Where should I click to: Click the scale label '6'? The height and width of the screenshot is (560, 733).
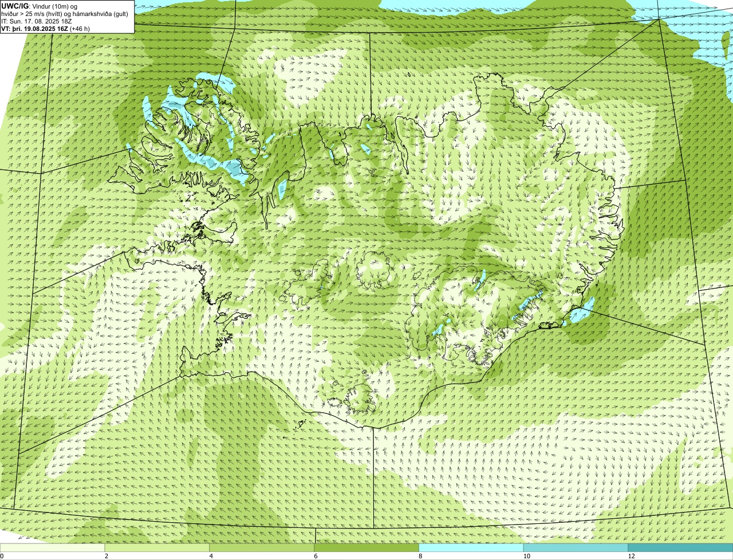pyautogui.click(x=316, y=556)
